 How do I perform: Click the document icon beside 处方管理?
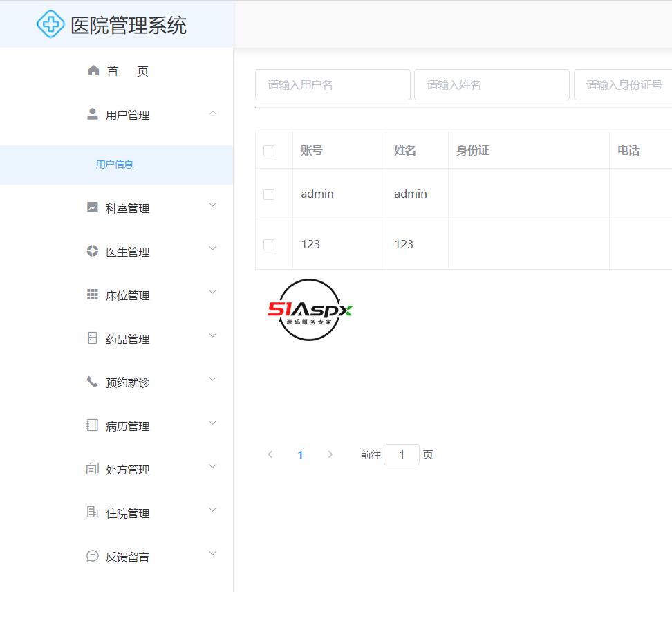[x=93, y=469]
